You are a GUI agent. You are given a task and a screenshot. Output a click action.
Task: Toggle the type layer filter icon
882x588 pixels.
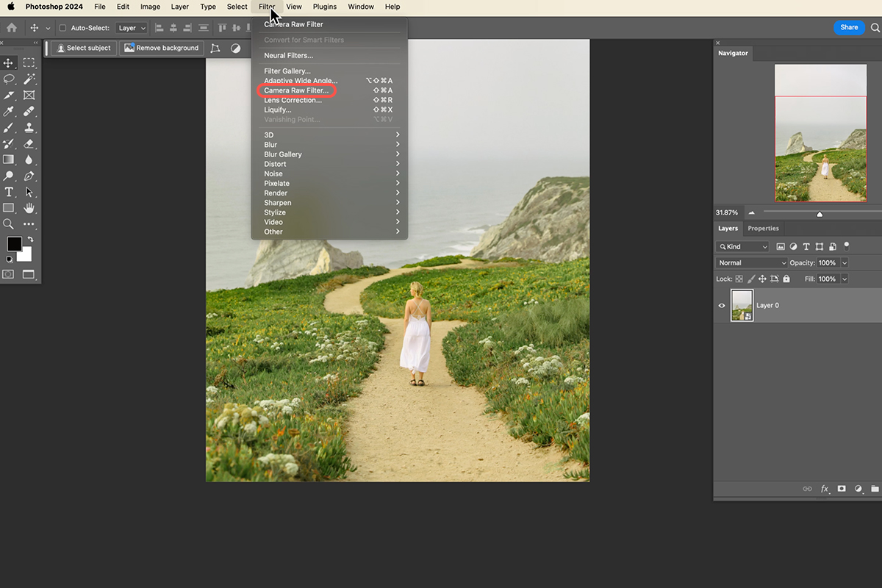tap(806, 247)
